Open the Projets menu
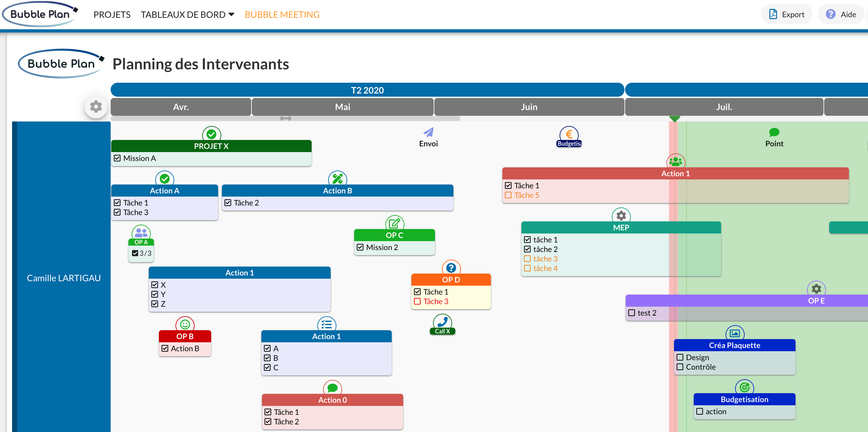 (112, 15)
